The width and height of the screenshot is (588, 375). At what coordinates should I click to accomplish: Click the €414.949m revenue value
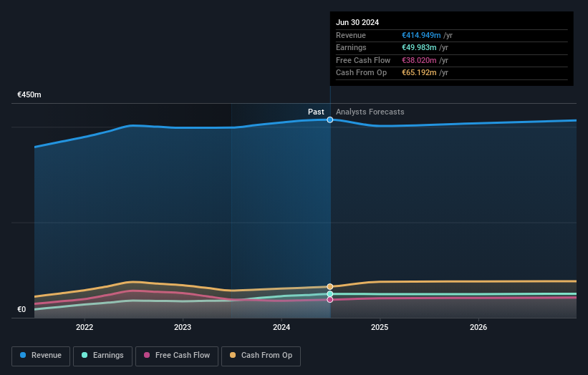click(421, 35)
